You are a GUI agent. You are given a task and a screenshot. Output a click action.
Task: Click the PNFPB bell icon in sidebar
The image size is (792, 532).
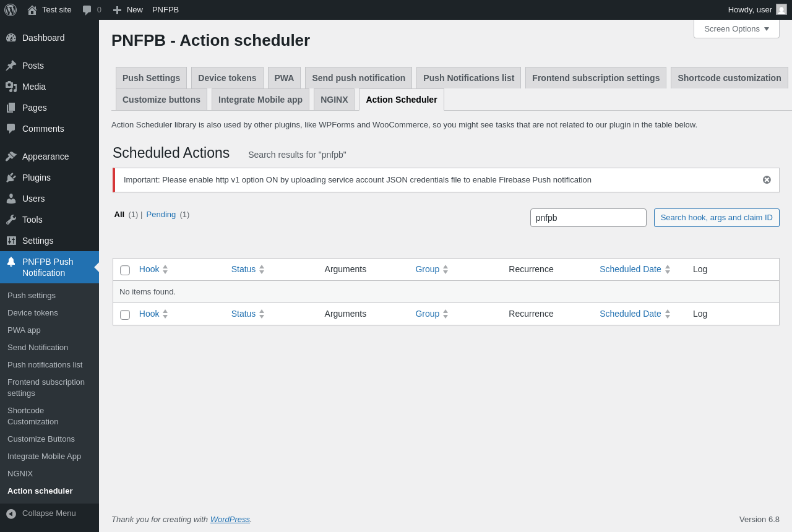(x=11, y=262)
